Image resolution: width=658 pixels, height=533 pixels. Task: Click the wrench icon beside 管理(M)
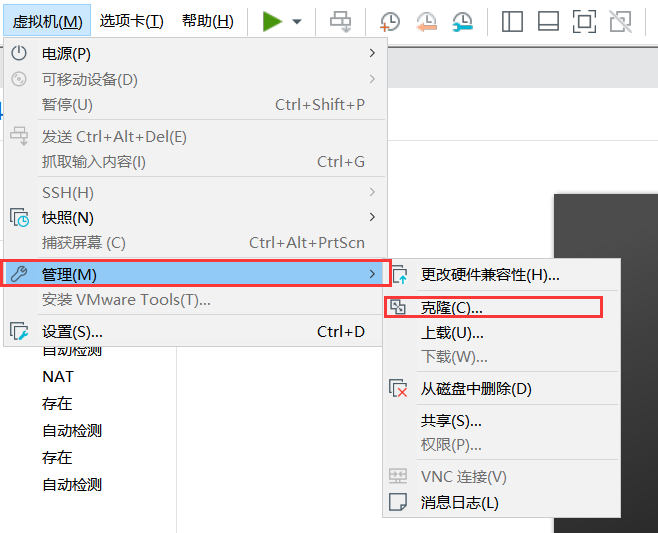click(x=19, y=274)
